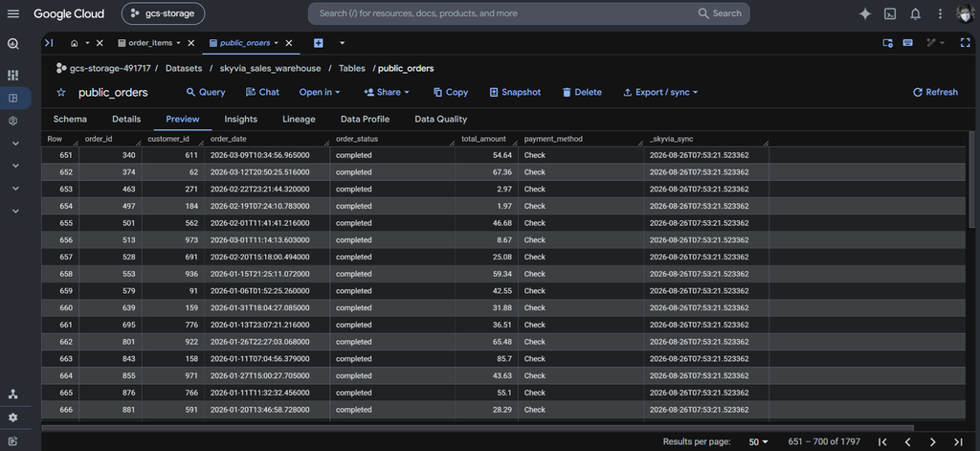This screenshot has height=451, width=980.
Task: Click the Query button
Action: [206, 92]
